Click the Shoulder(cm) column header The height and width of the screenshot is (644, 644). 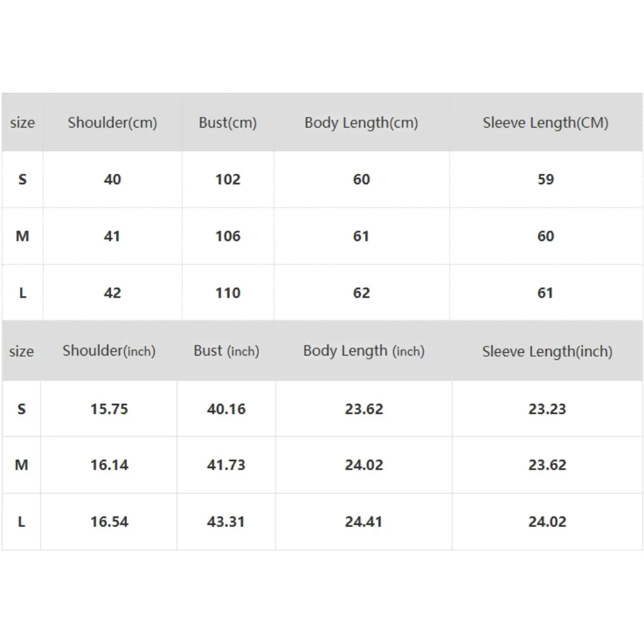[112, 122]
